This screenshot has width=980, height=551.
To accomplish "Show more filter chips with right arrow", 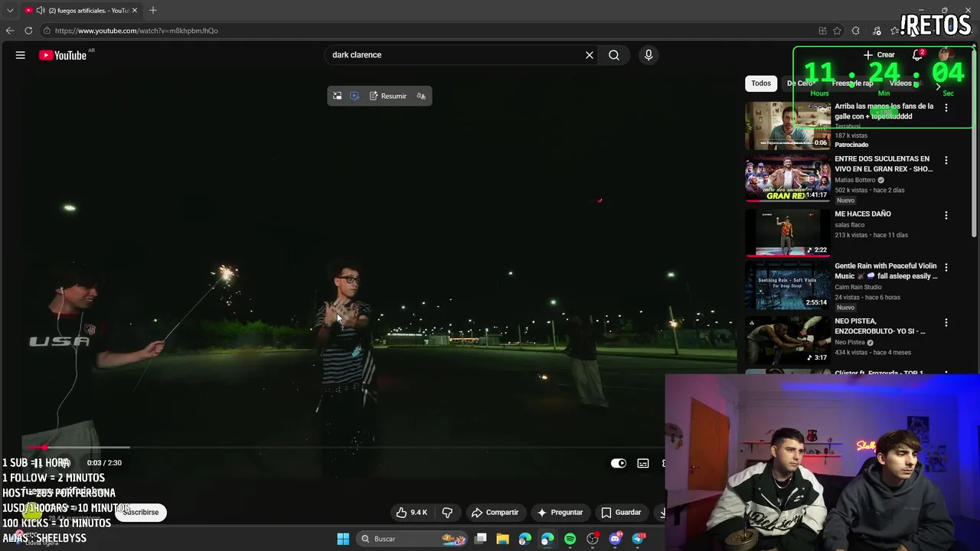I will click(x=938, y=86).
